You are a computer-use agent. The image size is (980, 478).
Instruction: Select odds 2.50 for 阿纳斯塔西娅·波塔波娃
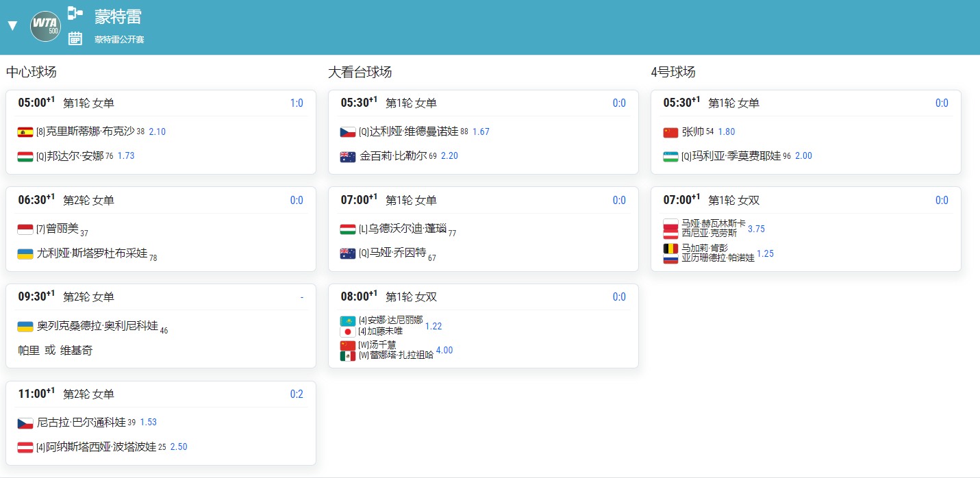(x=179, y=446)
